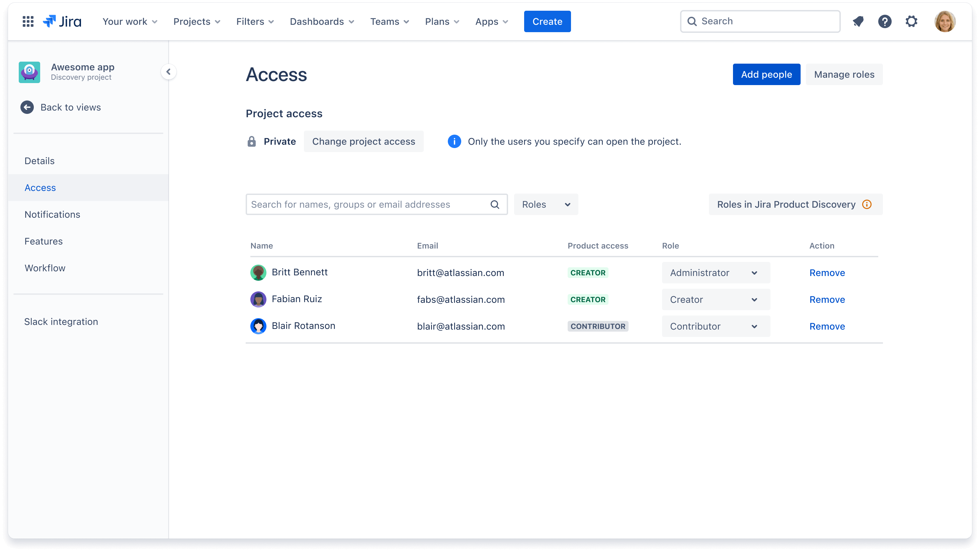Click Change project access link

[363, 141]
